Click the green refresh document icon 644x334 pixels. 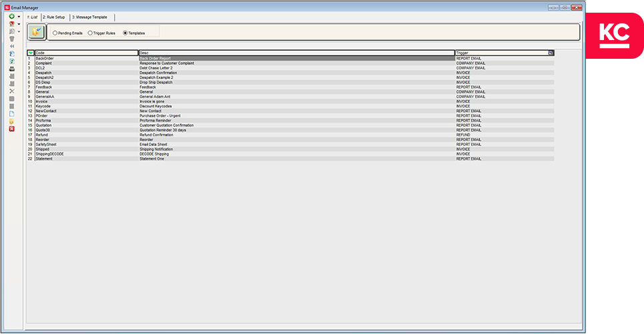tap(12, 61)
